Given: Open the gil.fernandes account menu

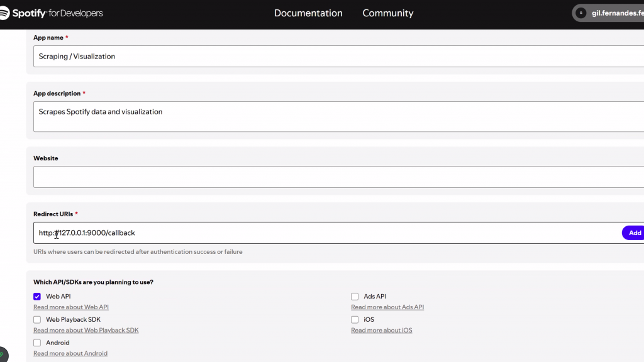Looking at the screenshot, I should point(608,13).
